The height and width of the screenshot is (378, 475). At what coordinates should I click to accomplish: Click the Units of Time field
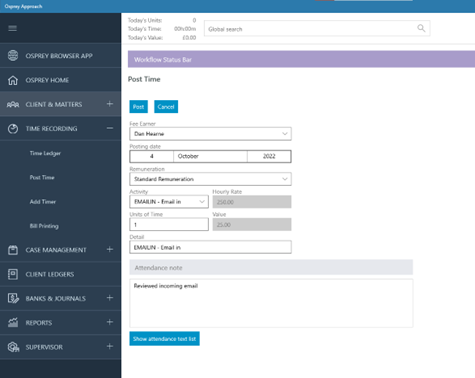[169, 224]
